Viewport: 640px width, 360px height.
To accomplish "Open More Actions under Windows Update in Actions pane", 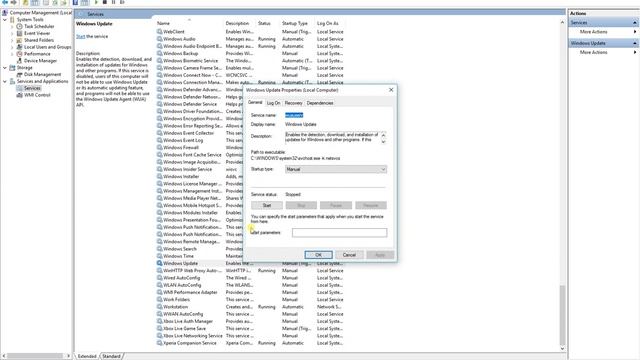I will coord(593,52).
